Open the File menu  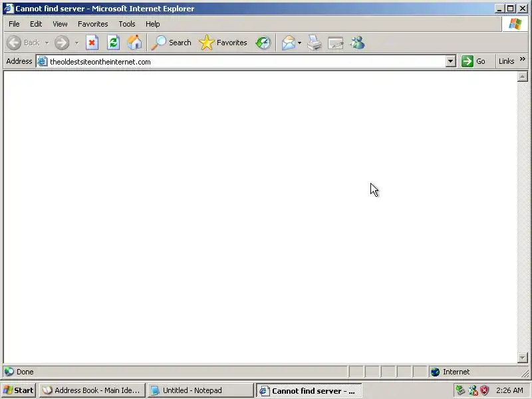tap(14, 24)
